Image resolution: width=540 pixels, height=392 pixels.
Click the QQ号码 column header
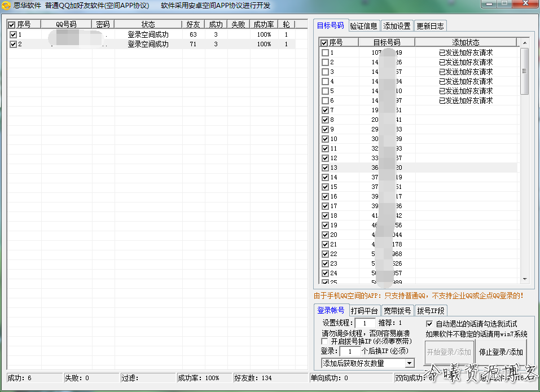click(x=66, y=24)
